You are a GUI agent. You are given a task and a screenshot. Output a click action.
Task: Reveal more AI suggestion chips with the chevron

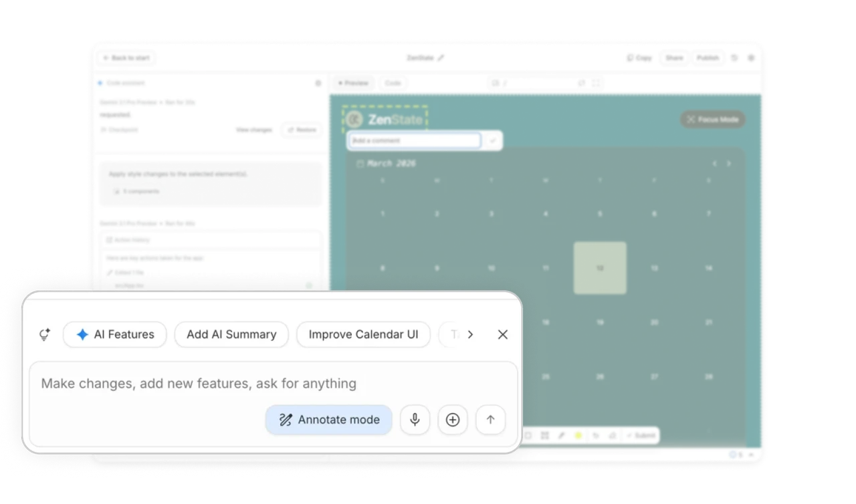(x=470, y=334)
